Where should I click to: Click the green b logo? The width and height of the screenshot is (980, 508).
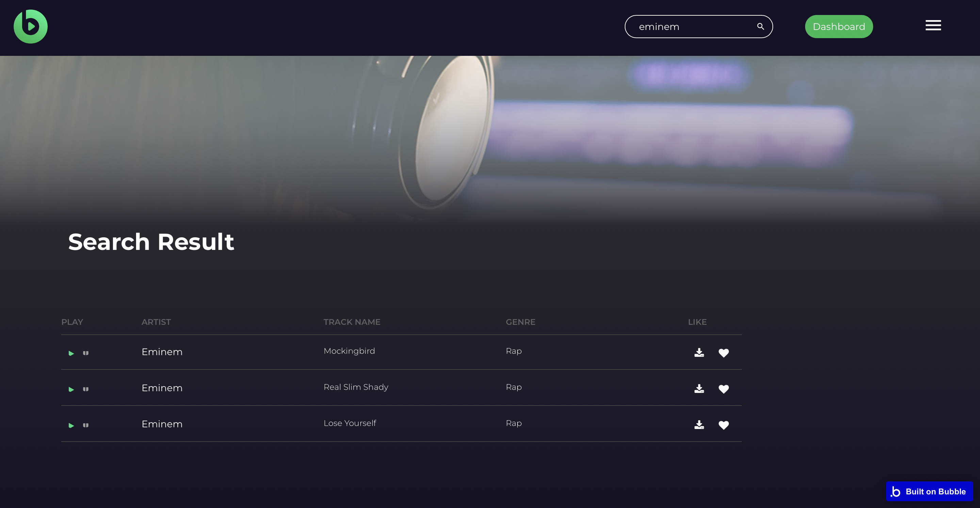pyautogui.click(x=30, y=27)
